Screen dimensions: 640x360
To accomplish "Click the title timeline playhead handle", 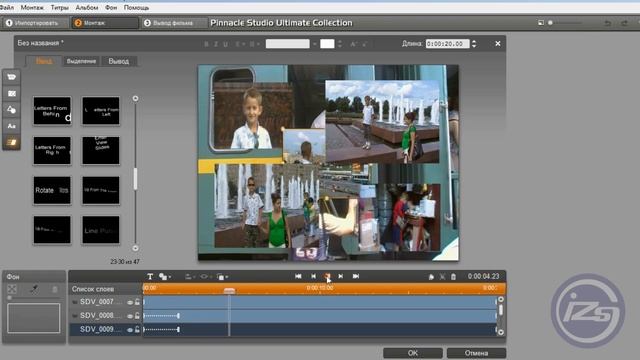I will [229, 291].
